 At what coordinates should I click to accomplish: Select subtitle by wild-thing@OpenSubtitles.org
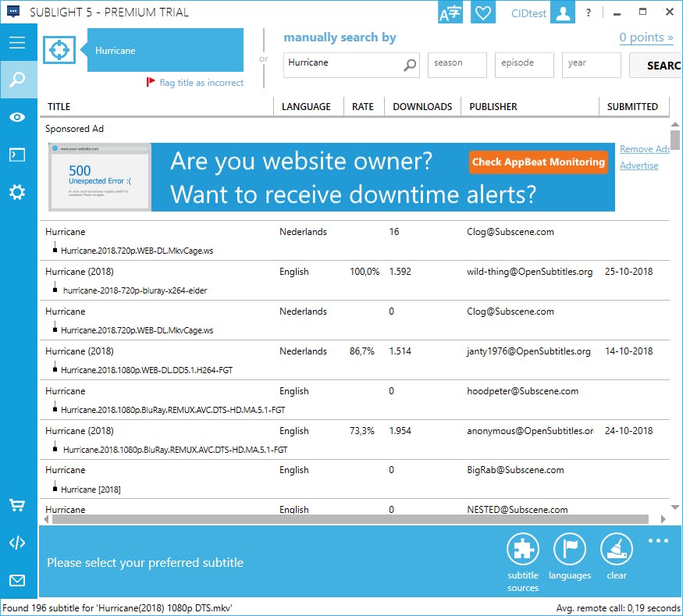pyautogui.click(x=529, y=272)
